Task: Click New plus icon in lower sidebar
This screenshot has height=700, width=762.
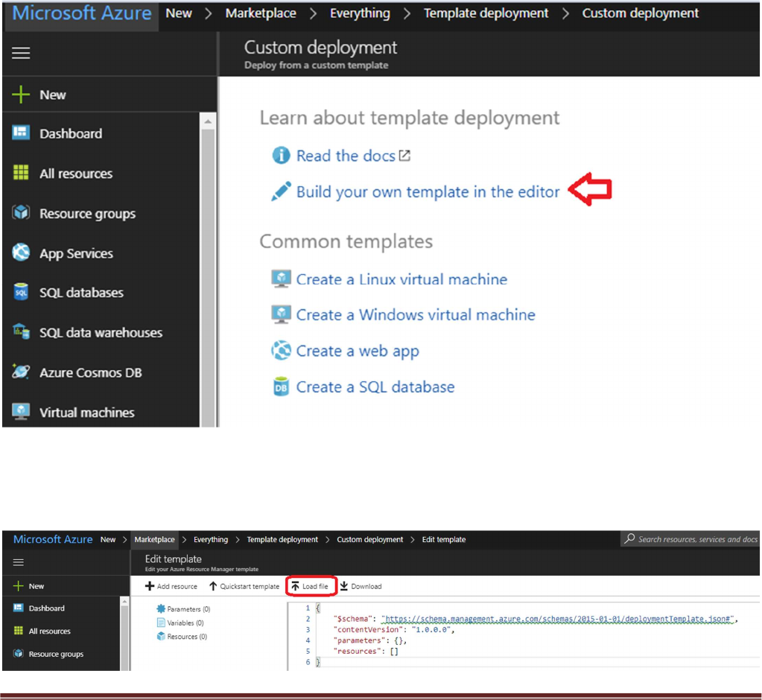Action: pos(19,586)
